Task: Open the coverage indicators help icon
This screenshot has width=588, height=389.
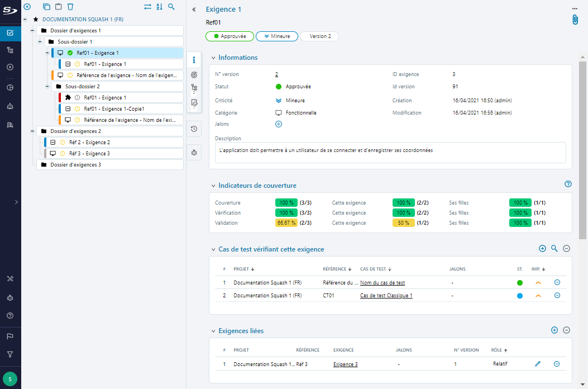Action: click(x=568, y=184)
